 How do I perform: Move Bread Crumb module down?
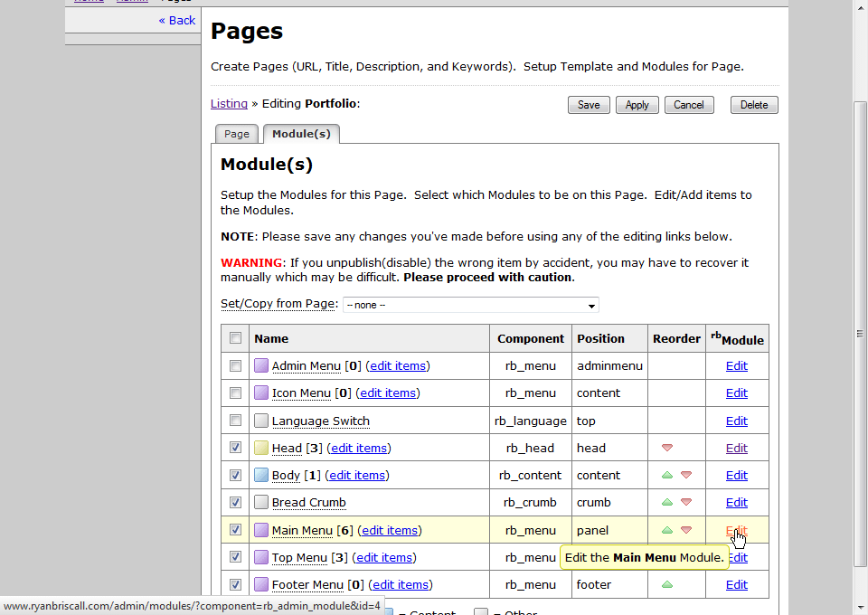[686, 502]
